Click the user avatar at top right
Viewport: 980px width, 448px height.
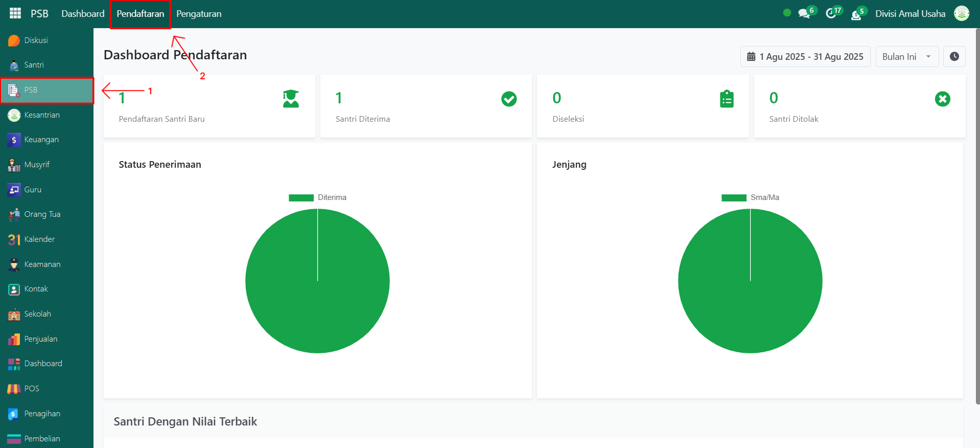[962, 14]
